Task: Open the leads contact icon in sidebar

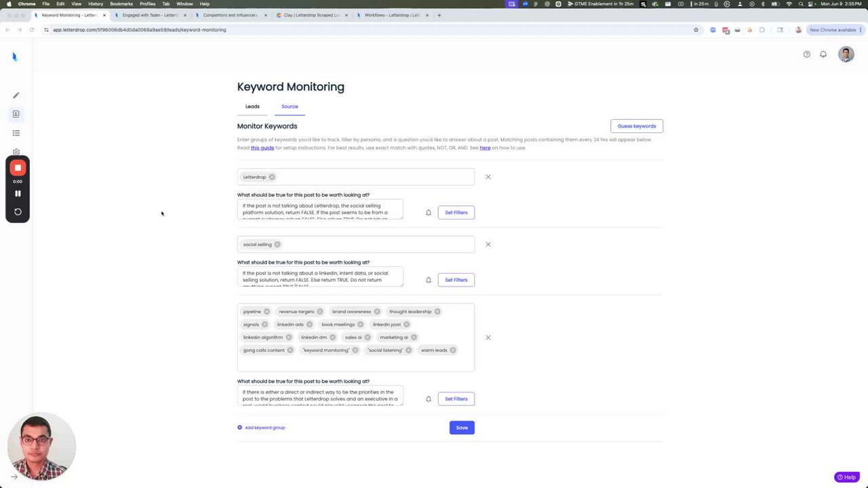Action: tap(16, 114)
